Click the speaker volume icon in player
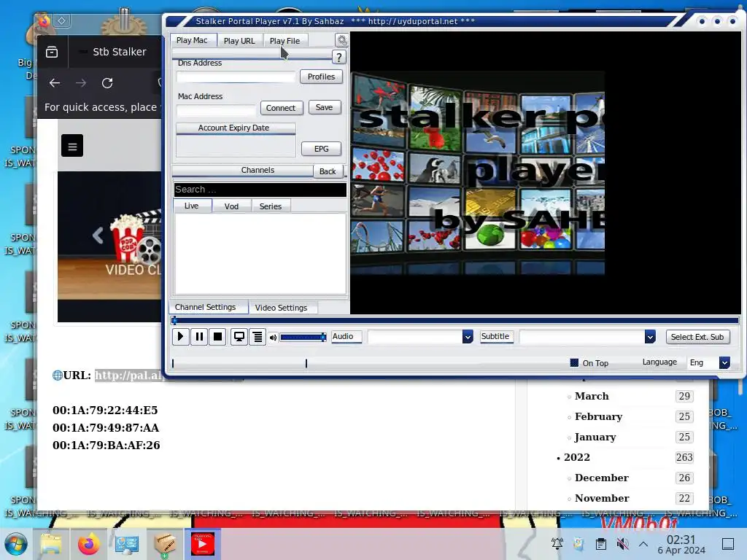 tap(273, 337)
